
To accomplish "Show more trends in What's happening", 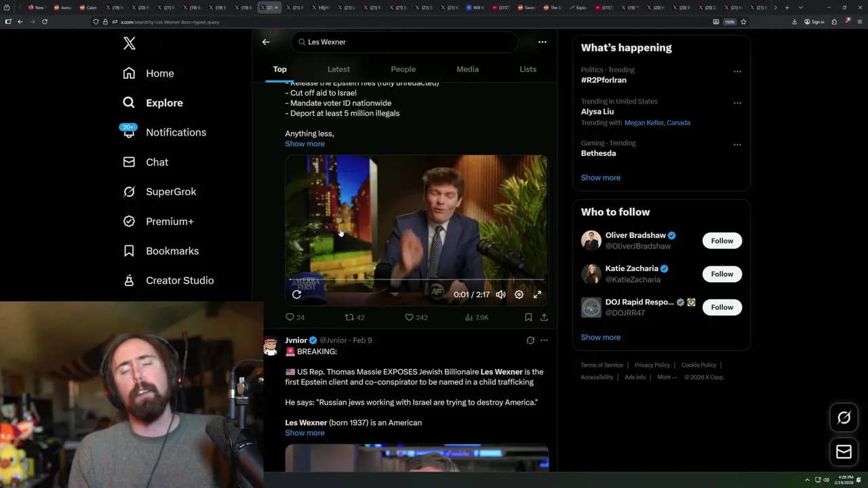I will pos(601,178).
